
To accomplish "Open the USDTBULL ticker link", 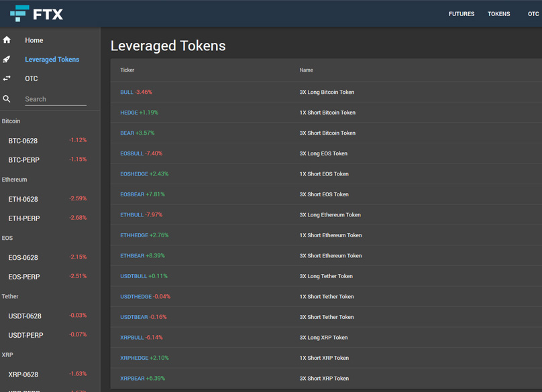I will (133, 276).
